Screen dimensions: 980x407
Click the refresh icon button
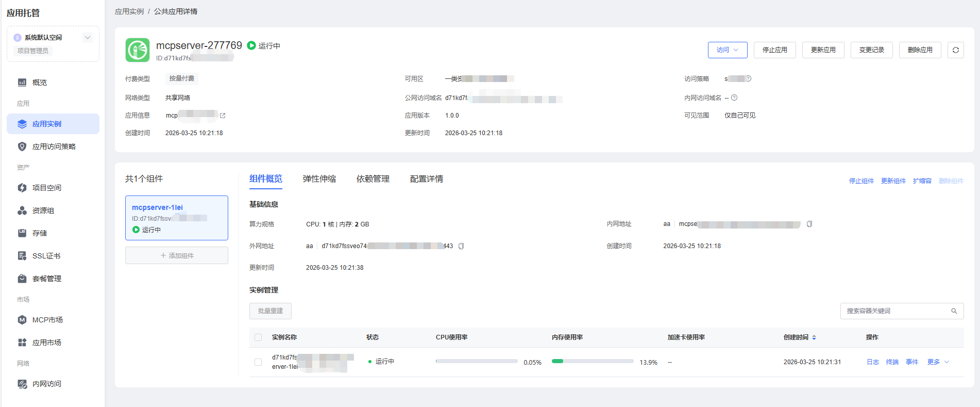tap(955, 50)
